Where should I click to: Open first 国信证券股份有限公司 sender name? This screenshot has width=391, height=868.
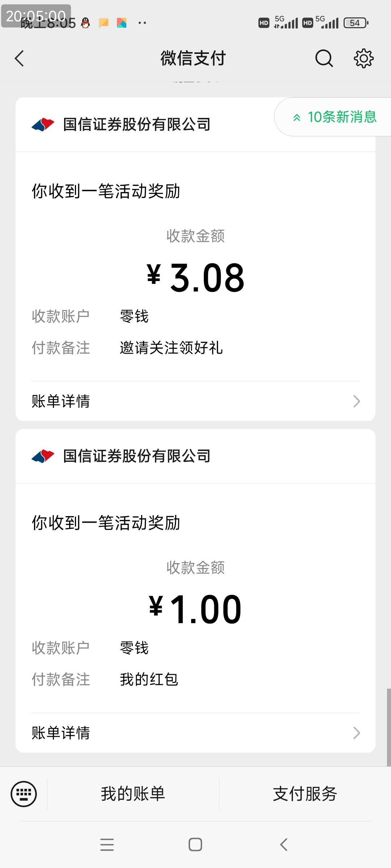[x=137, y=124]
